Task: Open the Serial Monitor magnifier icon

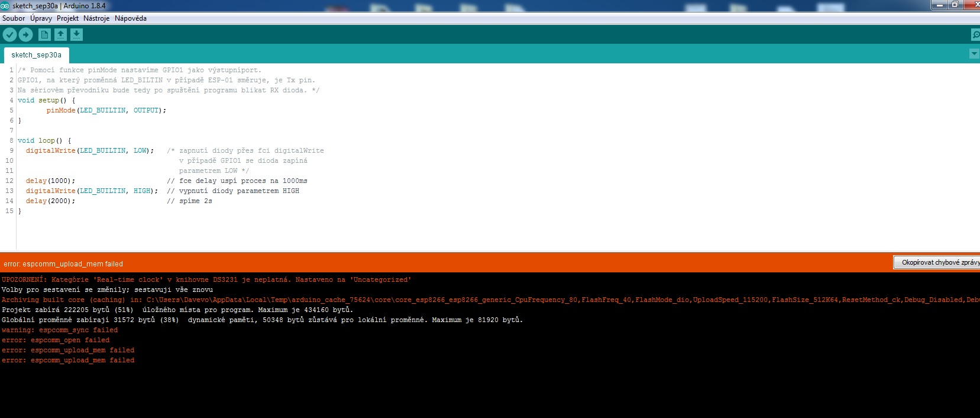Action: 975,35
